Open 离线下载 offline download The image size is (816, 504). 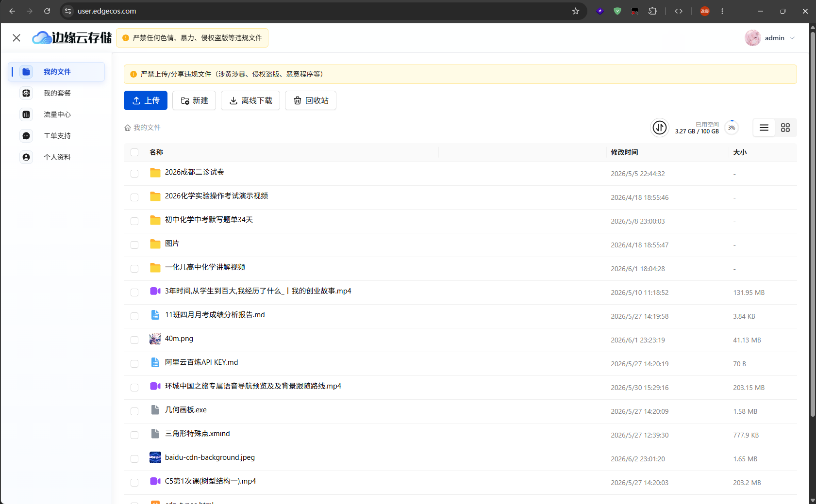pos(250,100)
